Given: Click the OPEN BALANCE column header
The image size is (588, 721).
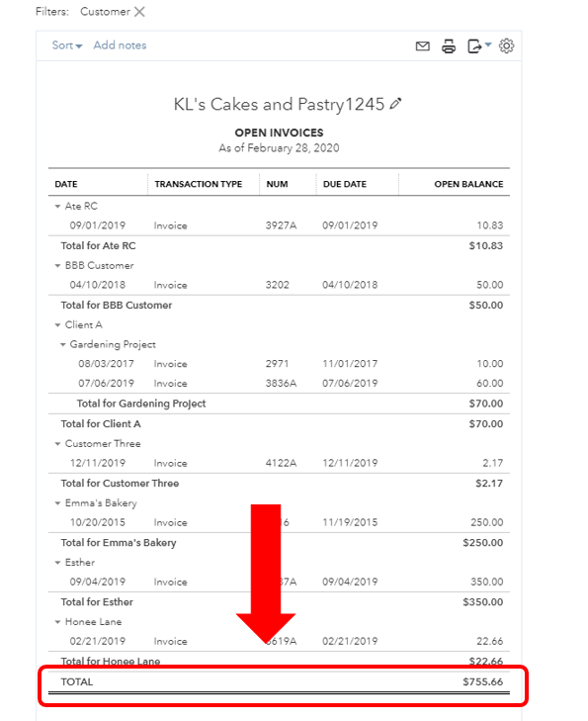Looking at the screenshot, I should pyautogui.click(x=468, y=184).
